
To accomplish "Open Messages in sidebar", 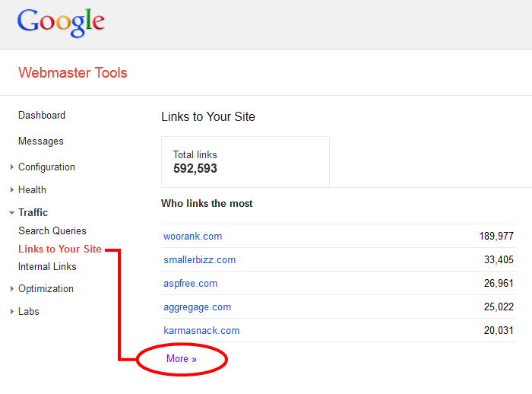I will tap(41, 141).
